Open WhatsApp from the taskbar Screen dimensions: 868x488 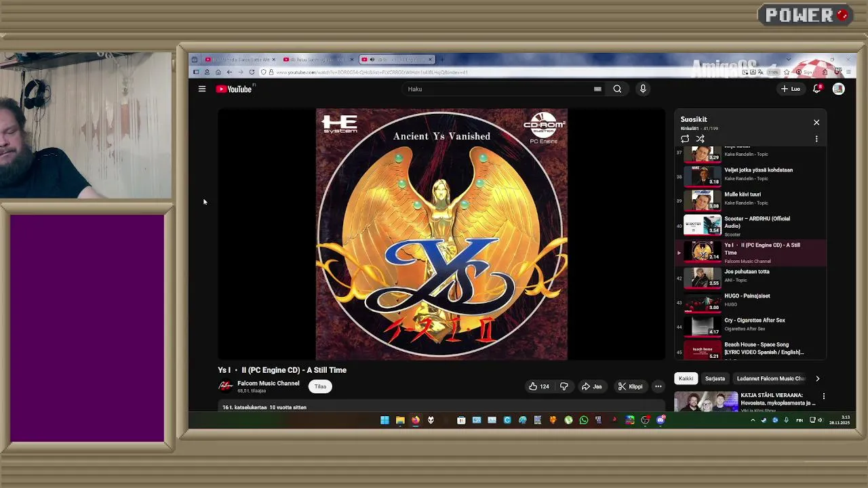pos(583,420)
